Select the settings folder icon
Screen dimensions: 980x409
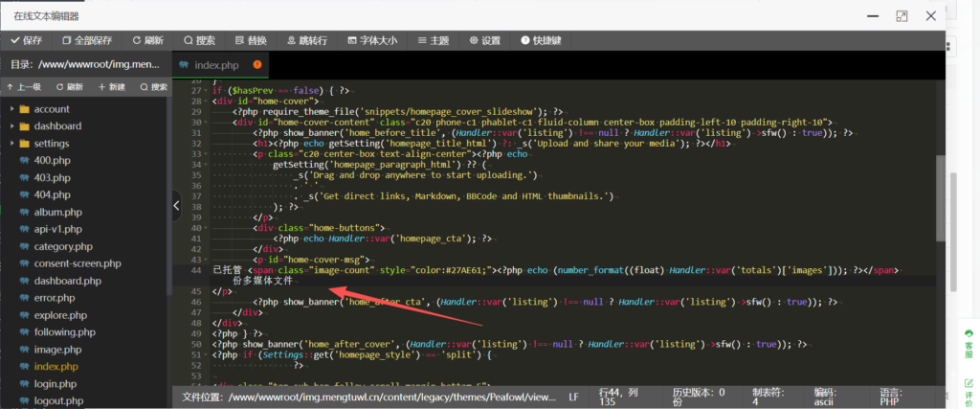click(24, 144)
